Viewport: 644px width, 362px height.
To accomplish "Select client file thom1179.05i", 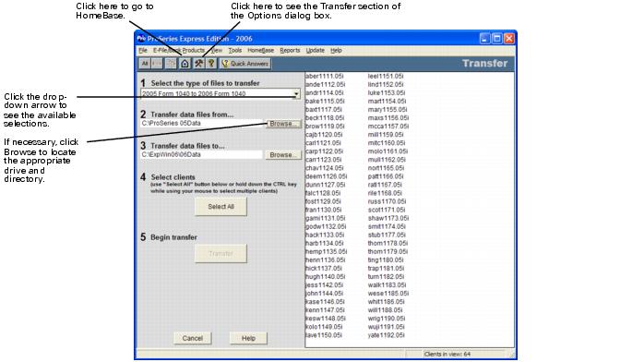I will click(388, 251).
